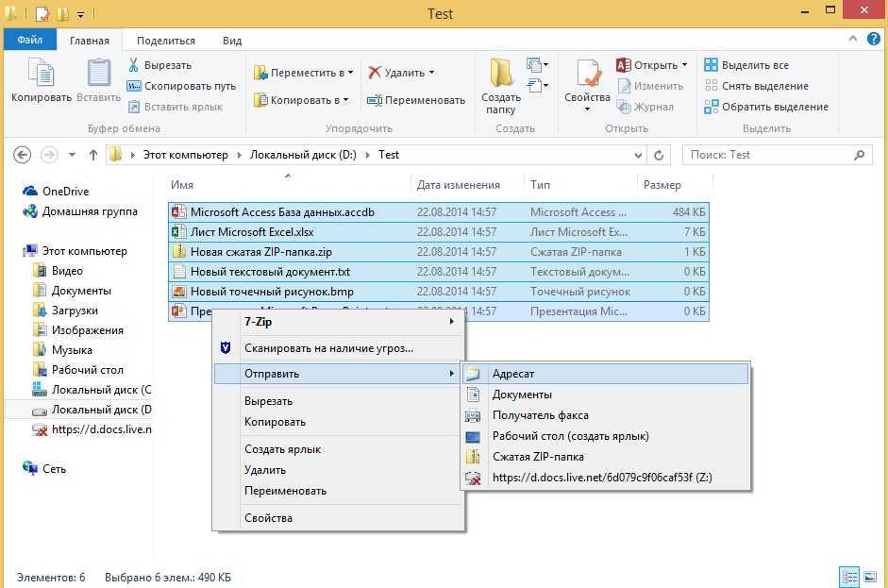Open the Delete (Удалить) ribbon dropdown
The image size is (888, 588).
point(401,73)
